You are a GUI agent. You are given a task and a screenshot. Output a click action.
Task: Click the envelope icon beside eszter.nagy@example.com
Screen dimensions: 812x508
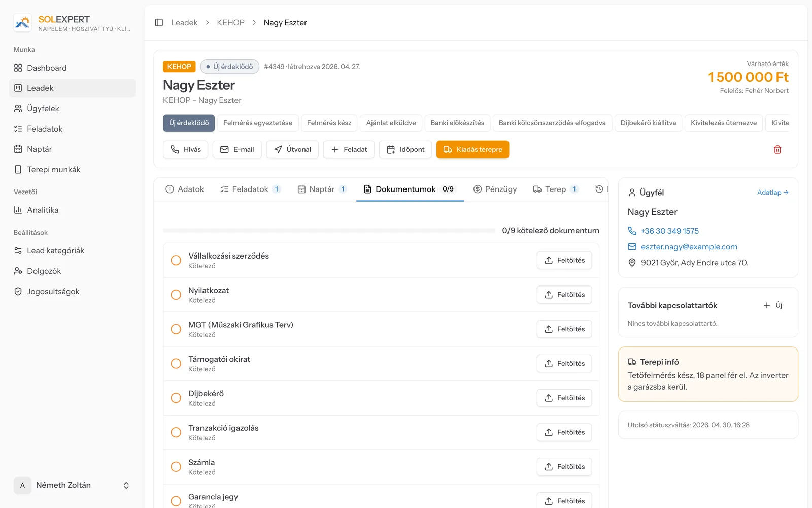pos(632,247)
